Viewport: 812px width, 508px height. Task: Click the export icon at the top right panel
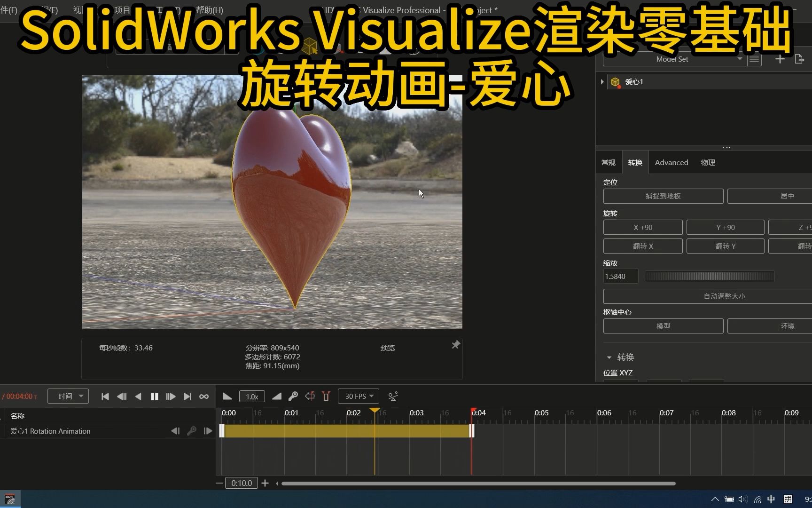tap(800, 59)
